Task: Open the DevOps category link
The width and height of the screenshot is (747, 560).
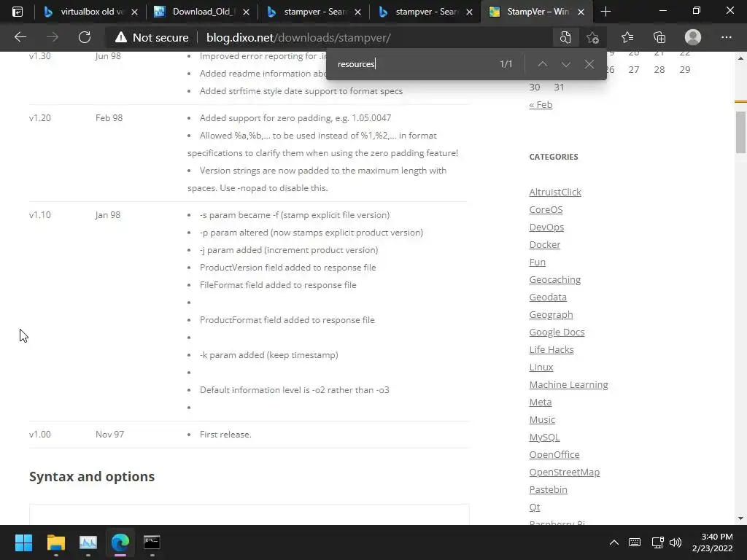Action: point(546,227)
